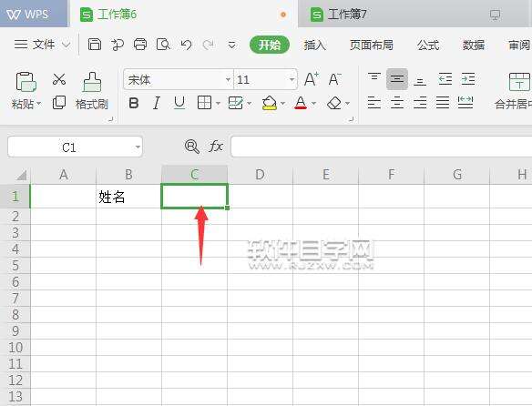Toggle top vertical alignment
Screen dimensions: 532x406
pos(374,78)
